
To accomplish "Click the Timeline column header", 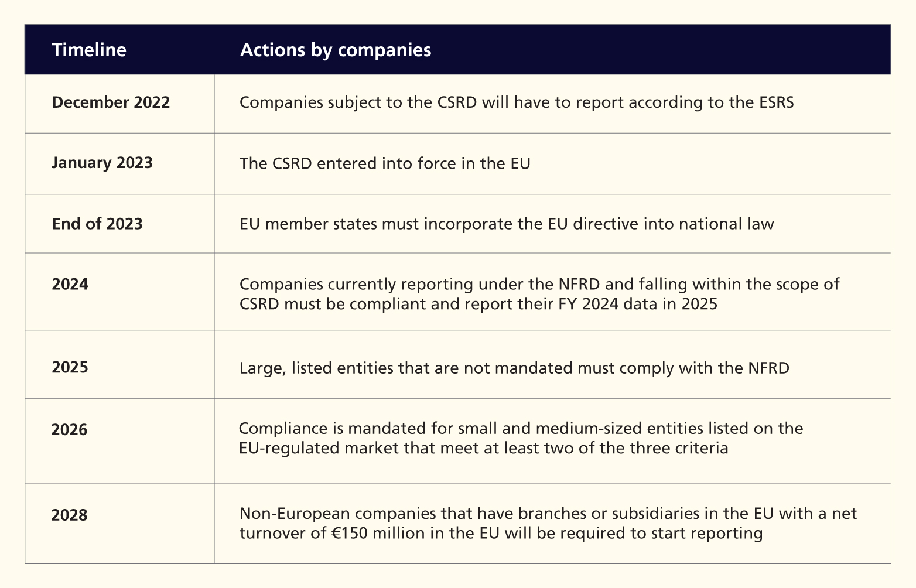I will tap(89, 50).
